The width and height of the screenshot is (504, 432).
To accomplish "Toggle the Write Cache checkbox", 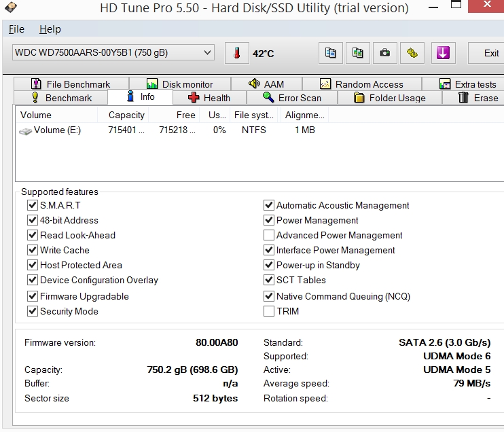I will point(33,250).
